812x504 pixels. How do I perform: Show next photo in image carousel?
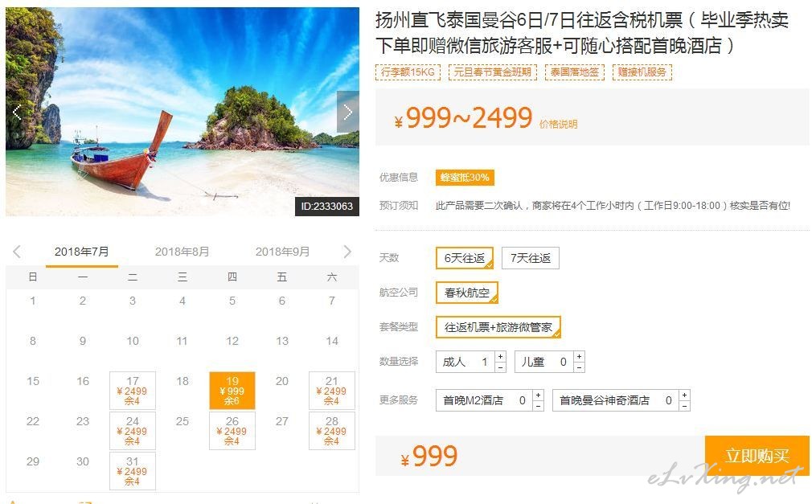click(x=348, y=112)
